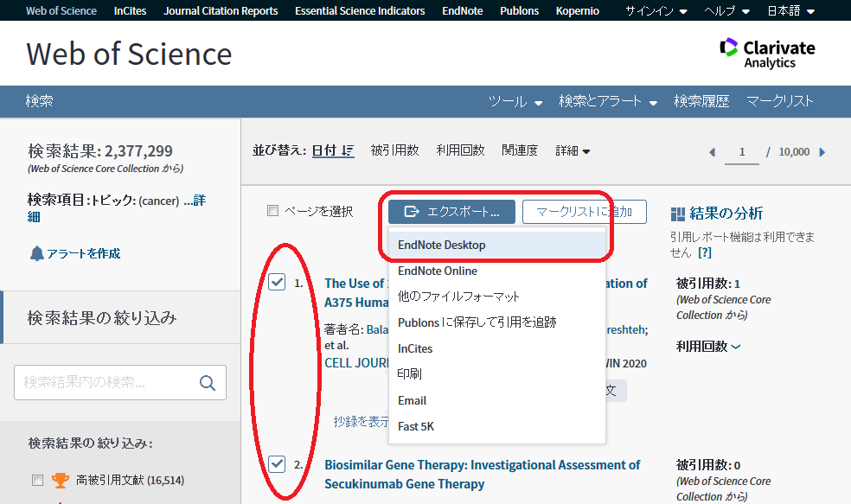Sort results by 関連度
The image size is (851, 504).
[520, 150]
